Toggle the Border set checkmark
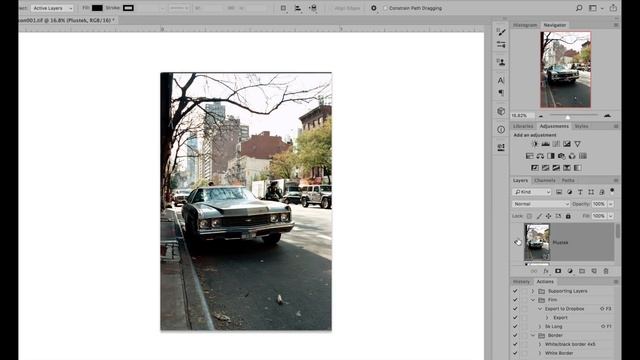Image resolution: width=640 pixels, height=360 pixels. point(515,336)
